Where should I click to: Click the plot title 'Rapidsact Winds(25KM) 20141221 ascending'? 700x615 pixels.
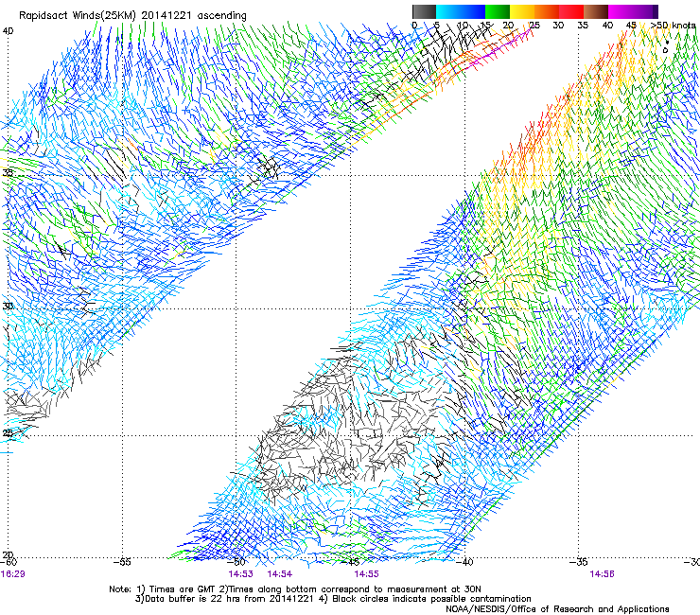point(132,16)
